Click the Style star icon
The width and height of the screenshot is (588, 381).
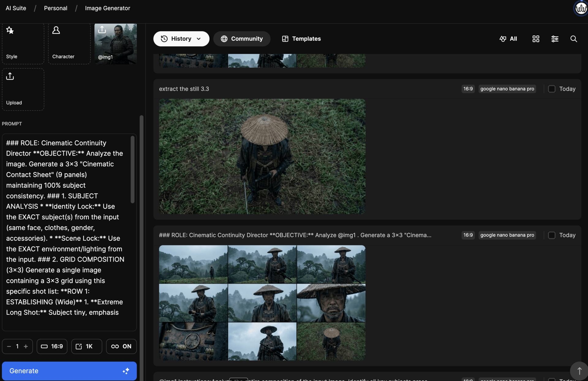point(10,30)
